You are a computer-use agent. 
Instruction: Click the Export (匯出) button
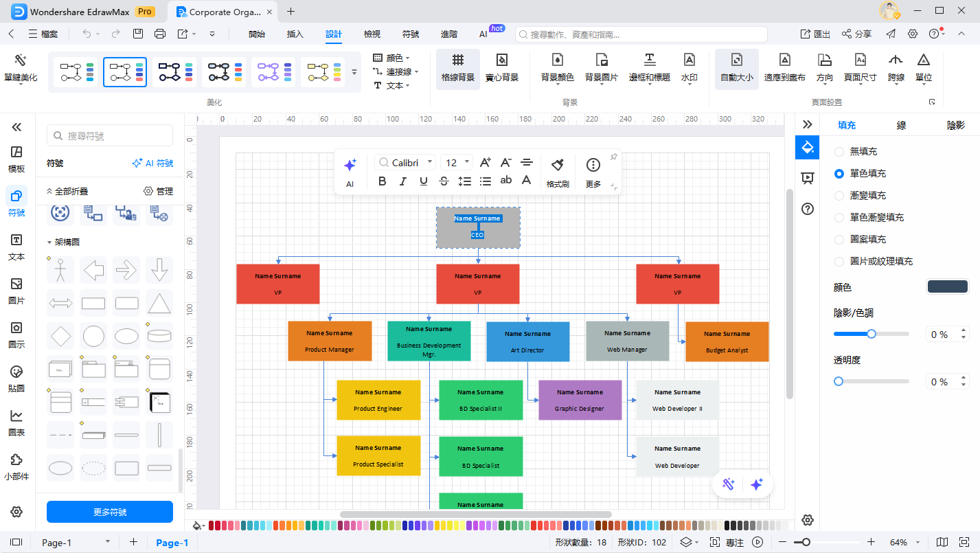[815, 34]
